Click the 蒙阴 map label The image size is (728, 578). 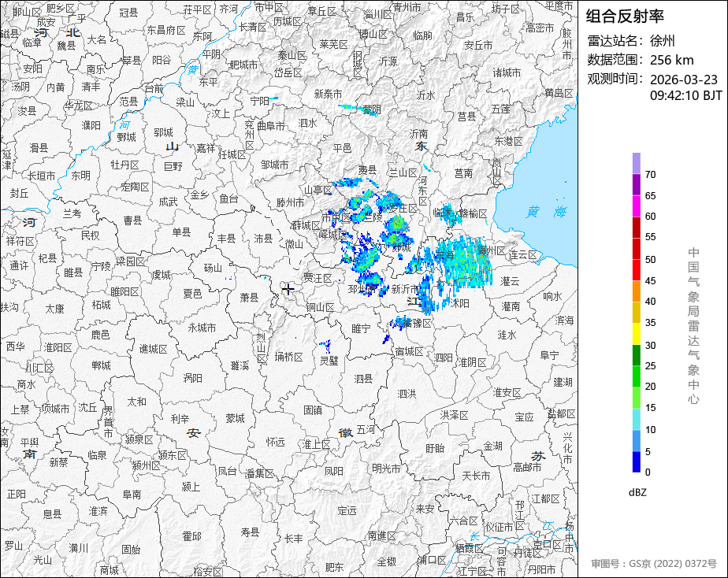click(371, 110)
